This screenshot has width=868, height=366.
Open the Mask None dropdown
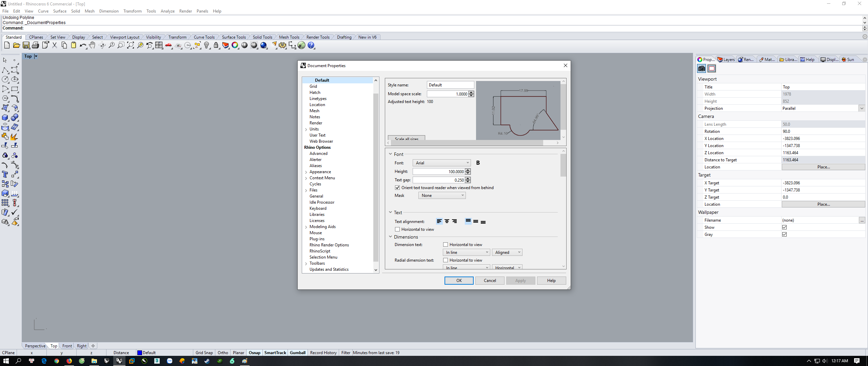[x=442, y=196]
